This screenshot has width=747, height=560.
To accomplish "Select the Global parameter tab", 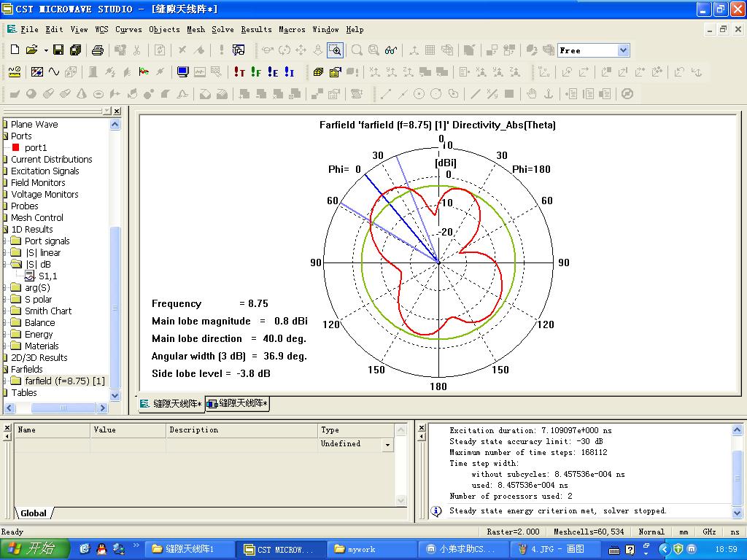I will pos(34,513).
